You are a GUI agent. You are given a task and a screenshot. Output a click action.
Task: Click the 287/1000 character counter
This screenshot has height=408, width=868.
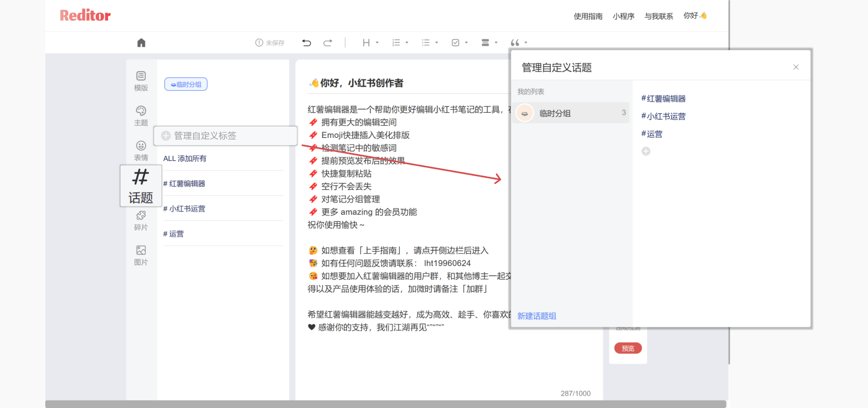coord(576,393)
